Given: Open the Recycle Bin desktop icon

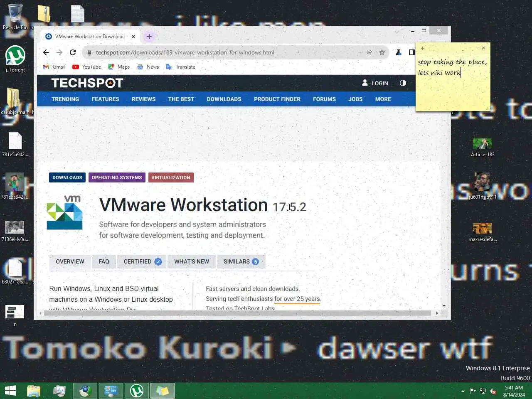Looking at the screenshot, I should 15,17.
